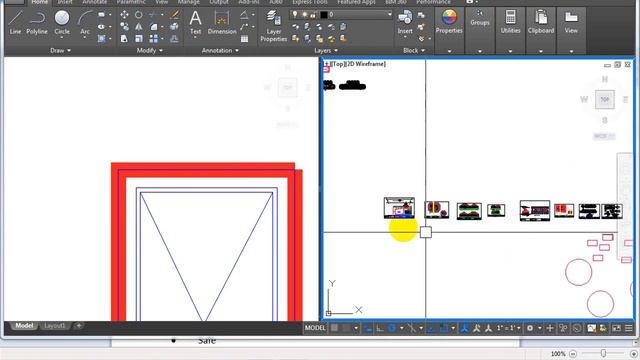The width and height of the screenshot is (640, 360).
Task: Toggle isometric drafting in status bar
Action: (x=411, y=328)
